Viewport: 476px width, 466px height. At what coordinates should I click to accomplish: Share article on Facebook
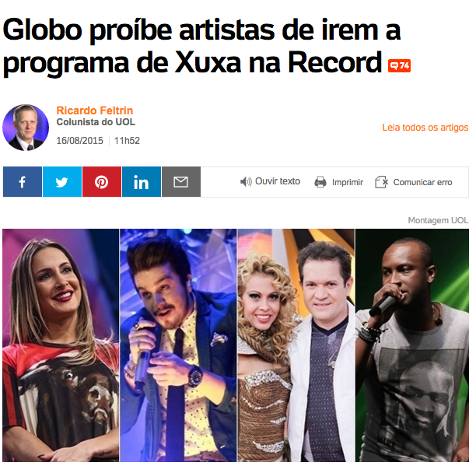pos(23,181)
